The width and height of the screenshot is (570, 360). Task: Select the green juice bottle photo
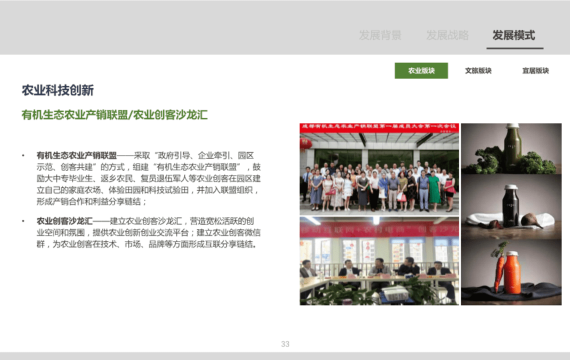coord(511,148)
